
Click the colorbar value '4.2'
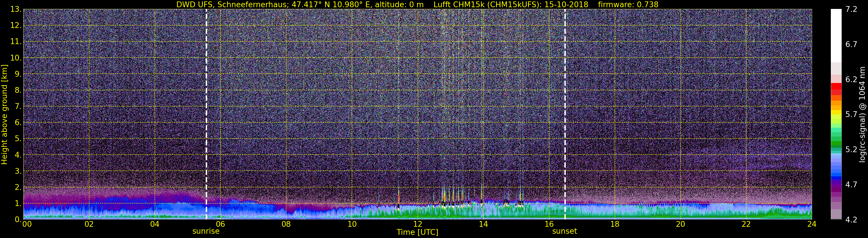click(x=851, y=220)
